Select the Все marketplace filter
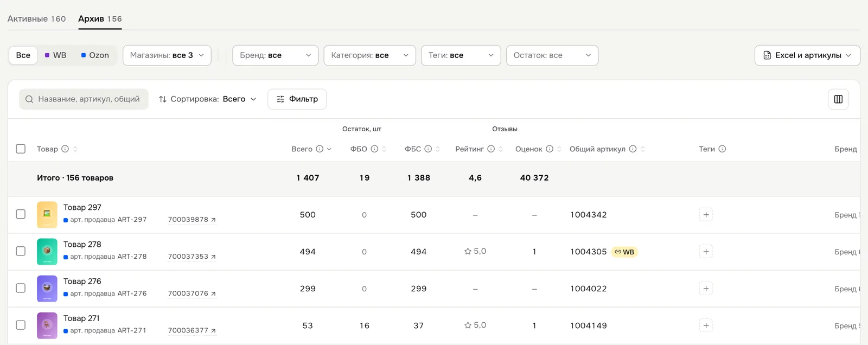 click(x=23, y=55)
